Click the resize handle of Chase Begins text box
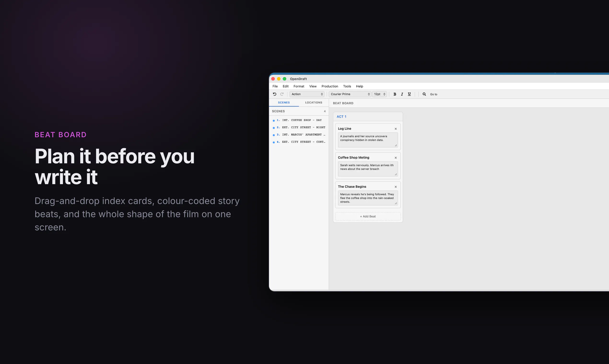 (x=396, y=203)
